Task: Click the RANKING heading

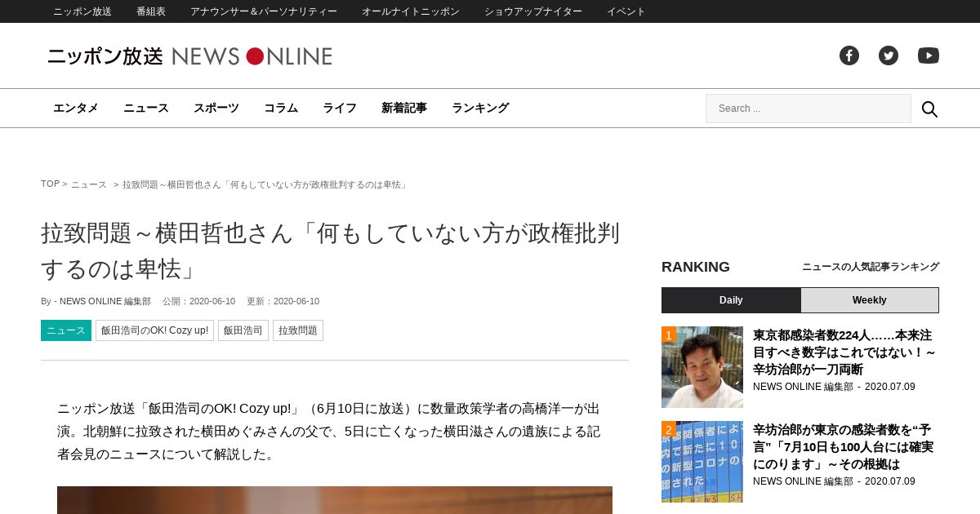Action: click(x=696, y=267)
